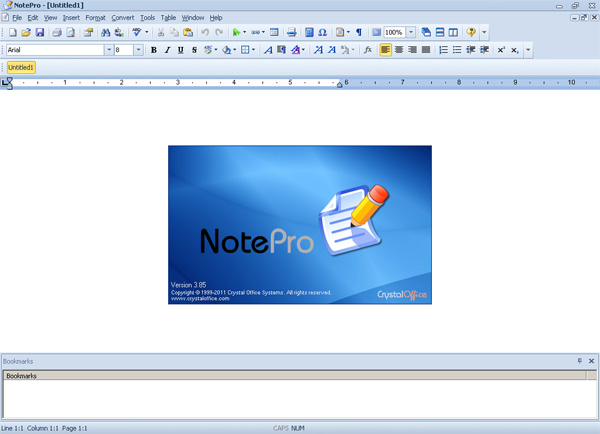600x434 pixels.
Task: Toggle subscript x₂ formatting
Action: pos(515,50)
